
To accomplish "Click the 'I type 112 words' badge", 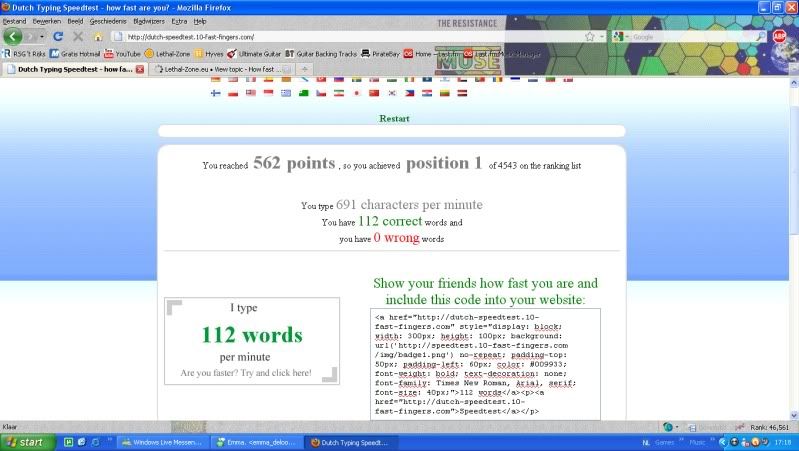I will pos(252,341).
